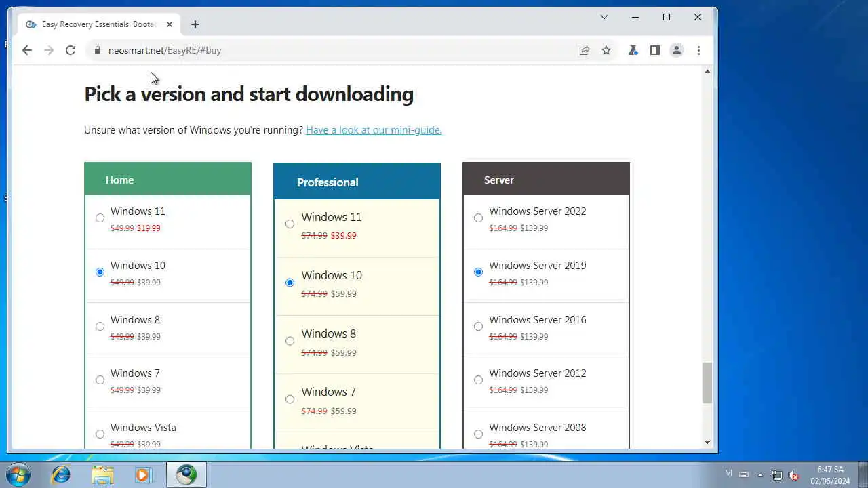
Task: Select Professional Windows 10 radio button
Action: (x=290, y=282)
